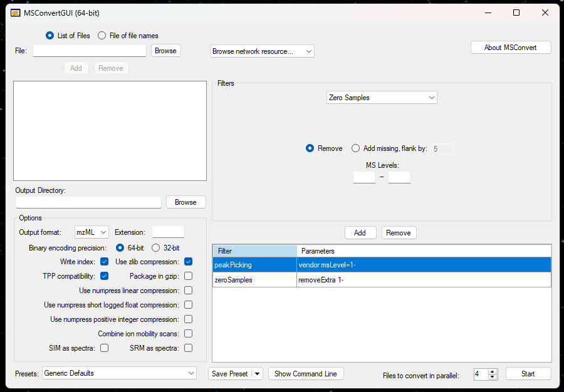Uncheck Use zlib compression
This screenshot has height=392, width=564.
[188, 262]
